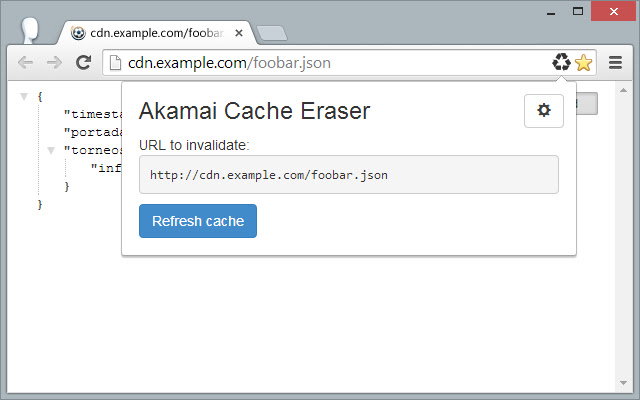Open the Chrome hamburger menu
Image resolution: width=640 pixels, height=400 pixels.
coord(615,63)
